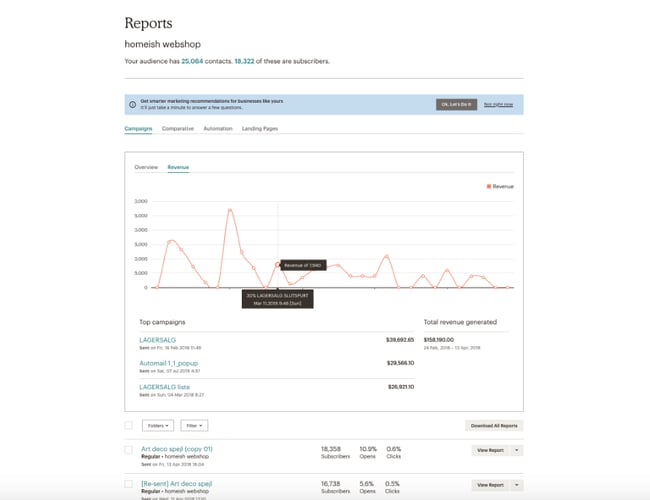
Task: Open the Filter dropdown
Action: click(196, 425)
